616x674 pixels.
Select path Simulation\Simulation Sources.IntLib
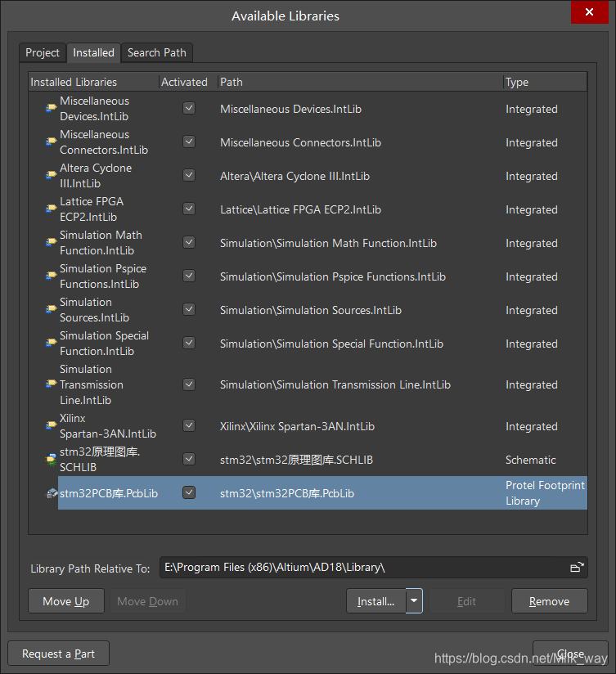tap(311, 310)
